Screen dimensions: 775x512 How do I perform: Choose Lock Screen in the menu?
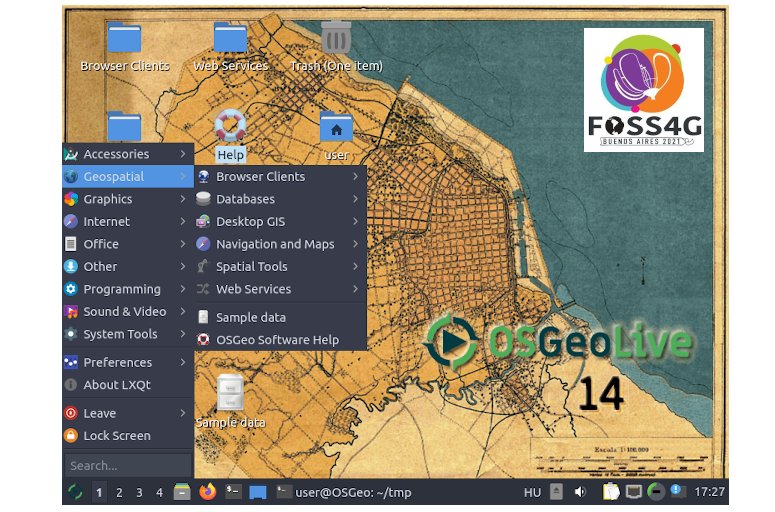click(128, 435)
